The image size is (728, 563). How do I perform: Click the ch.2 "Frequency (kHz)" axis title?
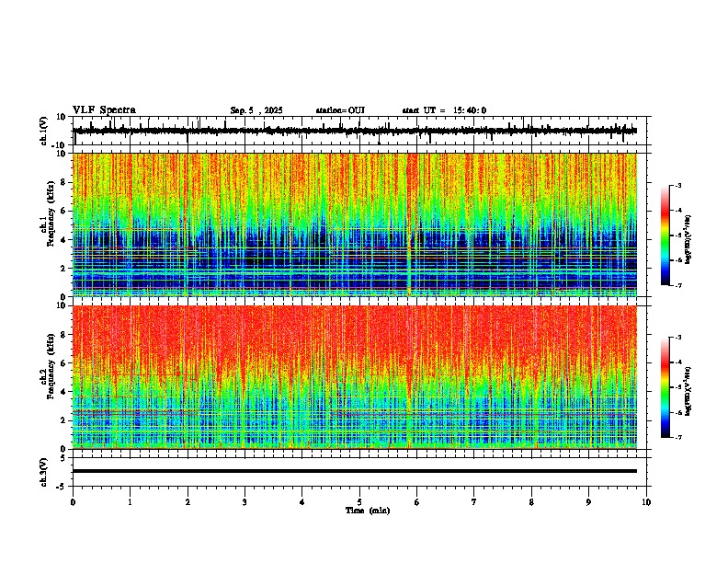click(51, 366)
